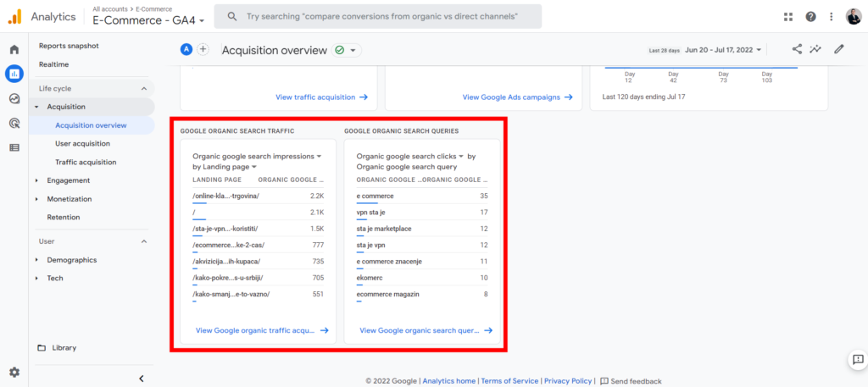Click the search magnifier icon

[232, 17]
